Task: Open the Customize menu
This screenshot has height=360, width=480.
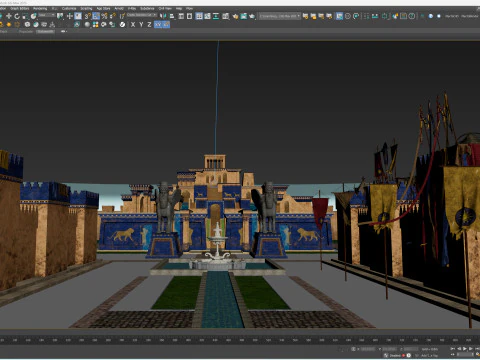Action: pyautogui.click(x=69, y=8)
